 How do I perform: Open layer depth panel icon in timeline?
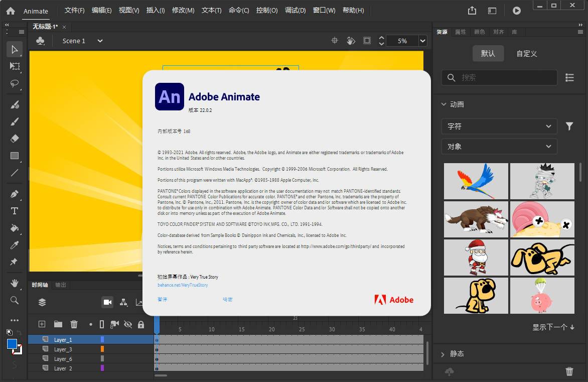[x=139, y=302]
